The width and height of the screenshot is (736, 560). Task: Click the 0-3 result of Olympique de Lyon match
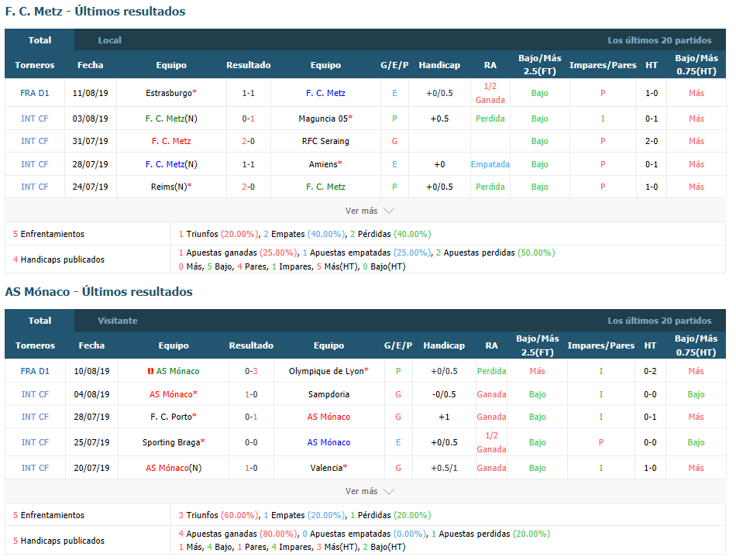251,371
